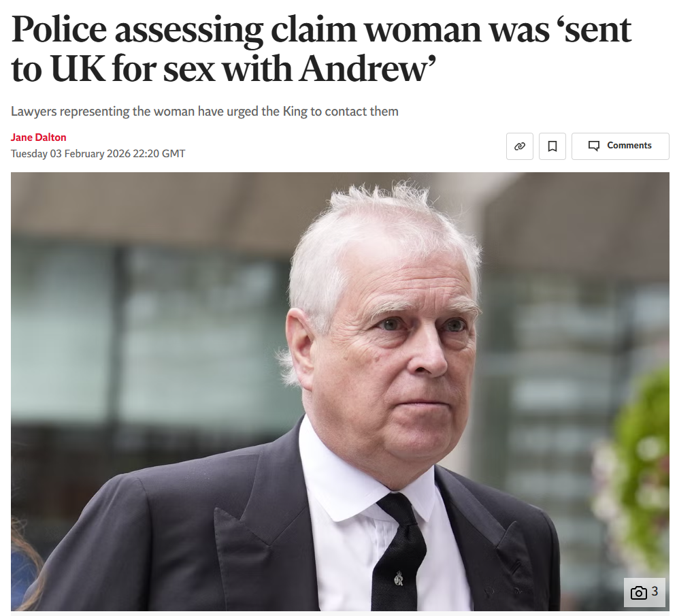The width and height of the screenshot is (677, 616).
Task: Click the subheading about lawyers urging the King
Action: pyautogui.click(x=205, y=112)
